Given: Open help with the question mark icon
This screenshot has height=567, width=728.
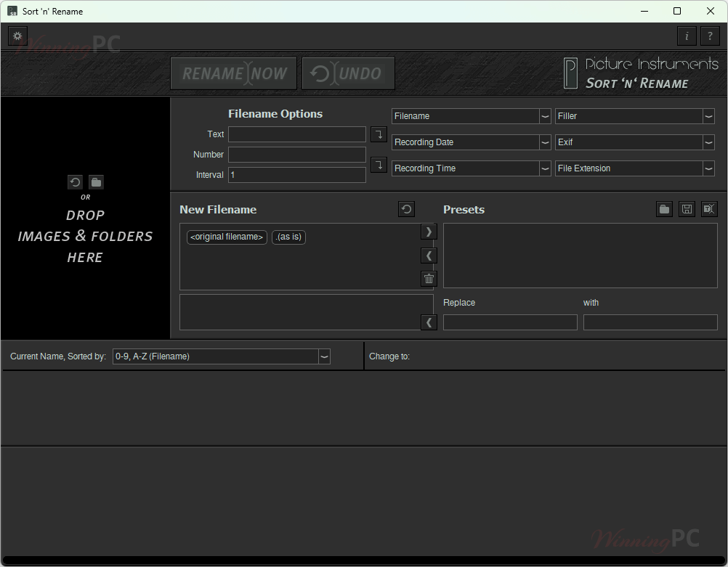Looking at the screenshot, I should click(710, 36).
